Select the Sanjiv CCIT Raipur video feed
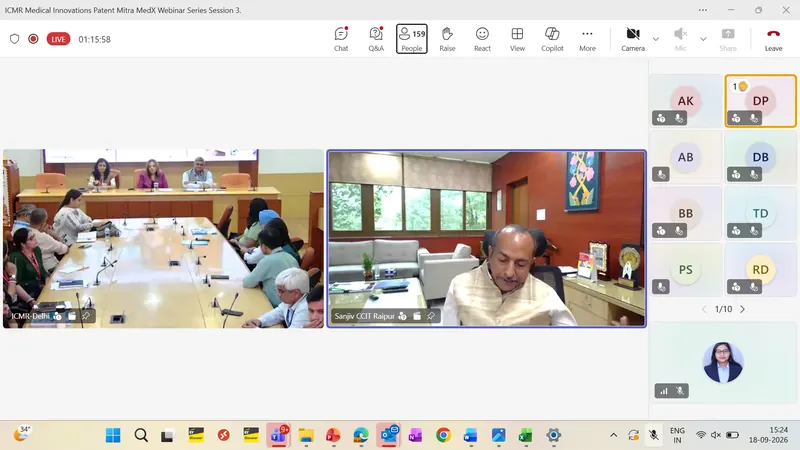The image size is (800, 450). pos(487,238)
